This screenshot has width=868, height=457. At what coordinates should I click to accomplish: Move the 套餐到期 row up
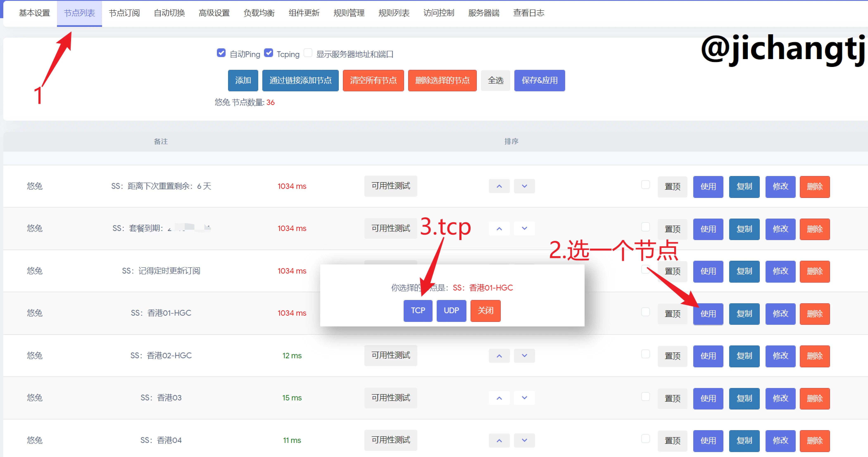(499, 228)
